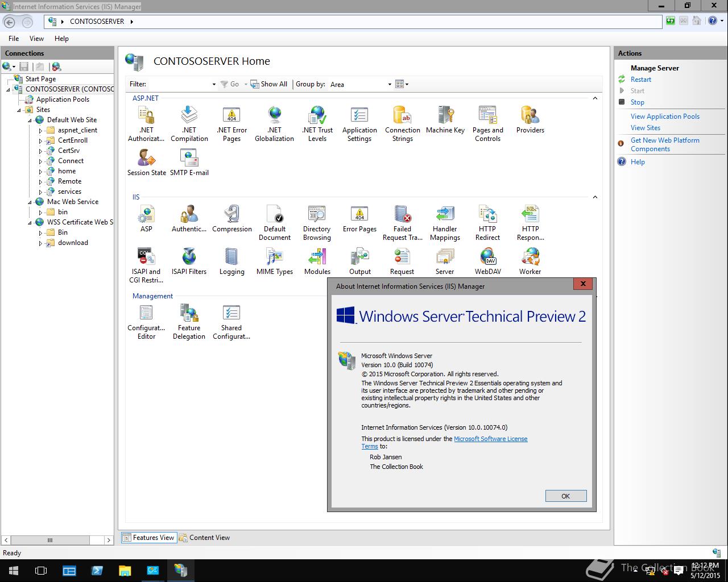Open MIME Types feature
Screen dimensions: 728x582
(275, 261)
